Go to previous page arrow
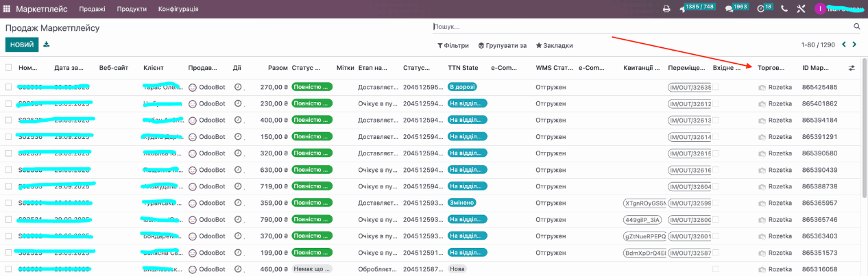This screenshot has height=276, width=868. pyautogui.click(x=845, y=45)
